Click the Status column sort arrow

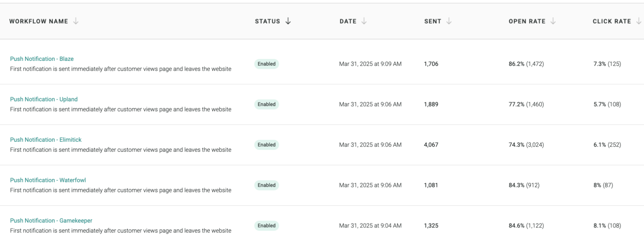click(x=288, y=21)
